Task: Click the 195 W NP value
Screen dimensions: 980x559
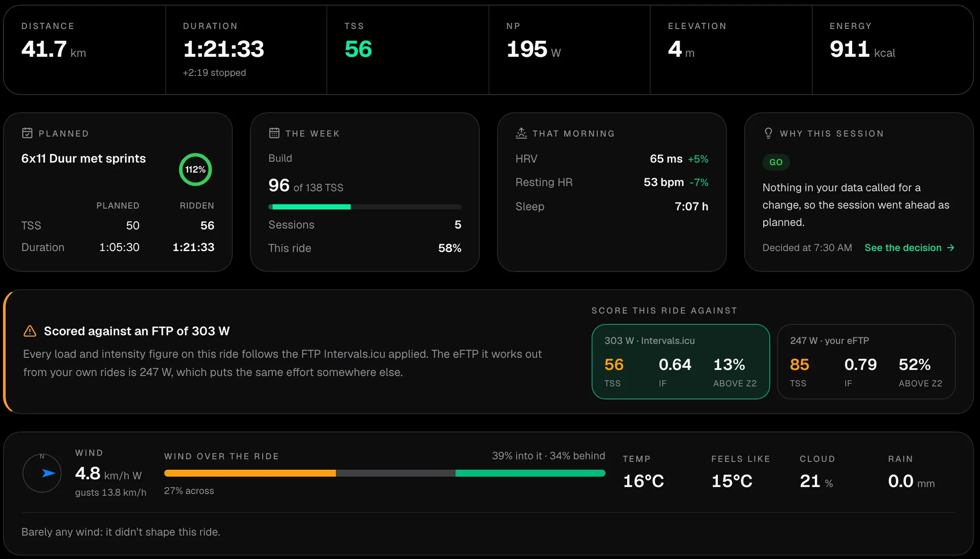Action: pos(534,49)
